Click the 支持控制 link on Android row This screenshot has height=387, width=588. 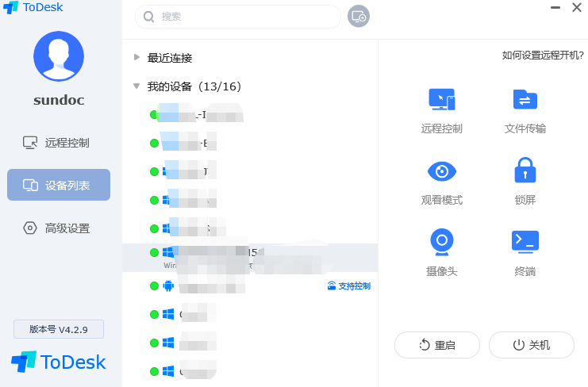[x=349, y=286]
